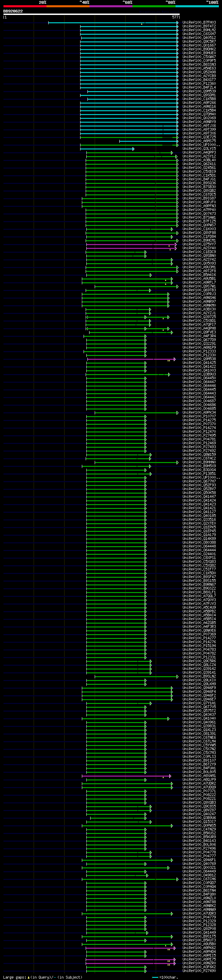
Task: Select the UniRef100_C6XPS1 label
Action: click(199, 558)
